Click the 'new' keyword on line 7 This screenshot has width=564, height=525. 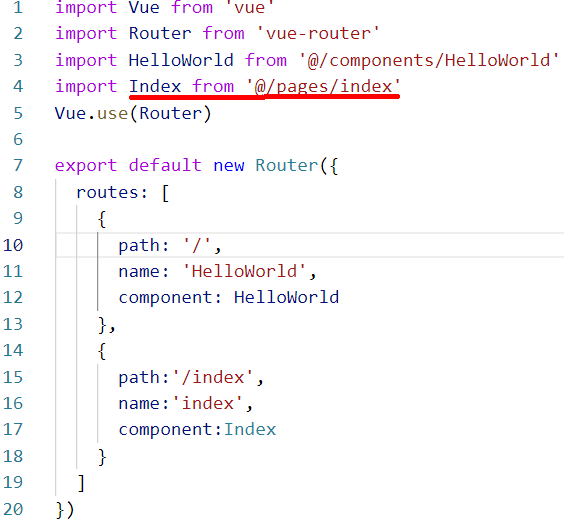coord(229,166)
